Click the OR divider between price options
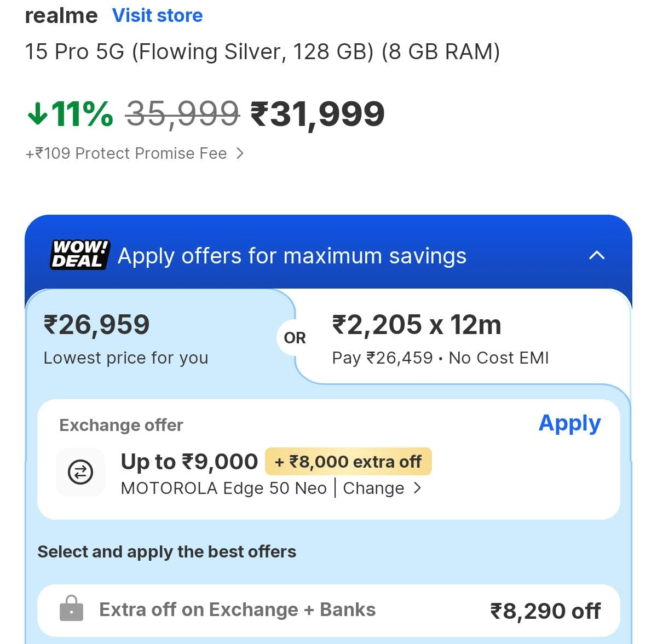The width and height of the screenshot is (657, 644). (x=294, y=338)
